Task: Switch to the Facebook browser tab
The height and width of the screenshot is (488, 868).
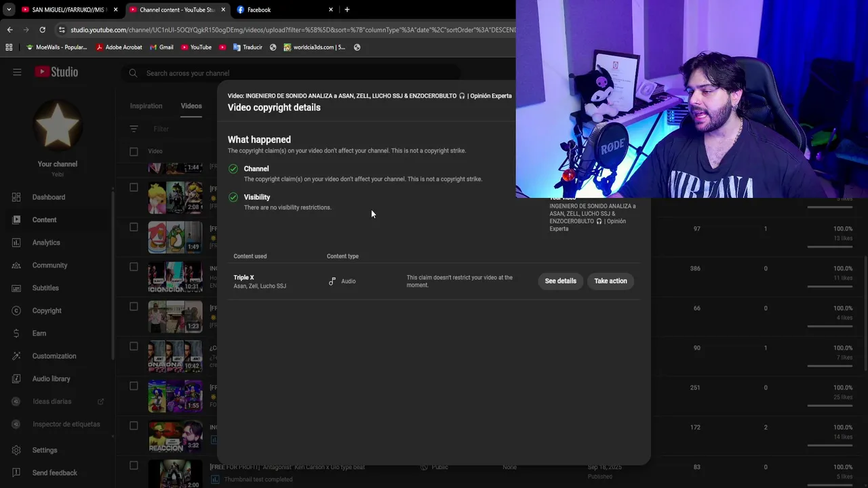Action: click(x=282, y=9)
